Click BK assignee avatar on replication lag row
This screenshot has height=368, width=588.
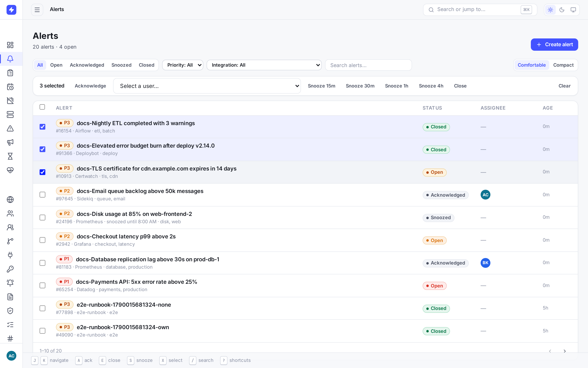pos(486,263)
